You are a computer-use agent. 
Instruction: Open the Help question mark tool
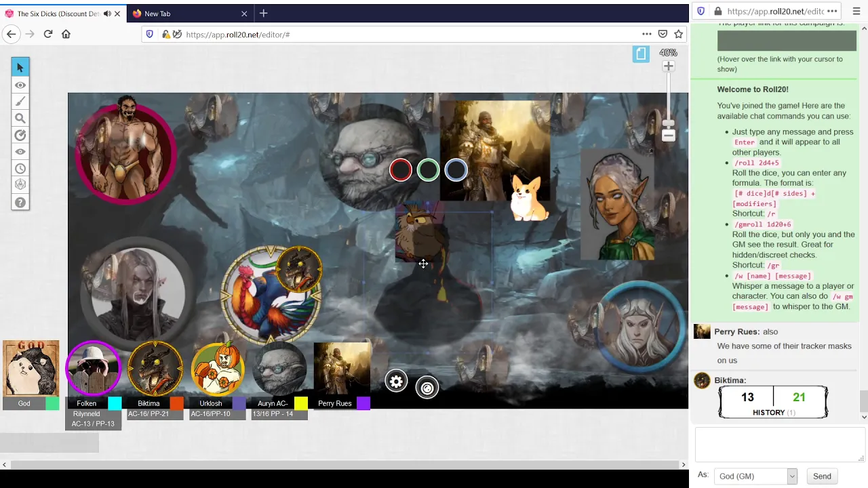point(20,202)
